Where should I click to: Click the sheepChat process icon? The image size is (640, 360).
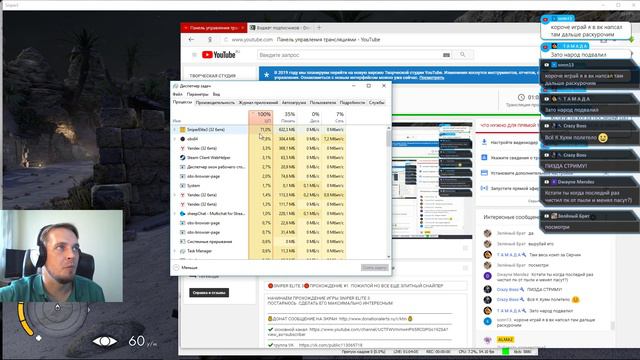(x=182, y=213)
